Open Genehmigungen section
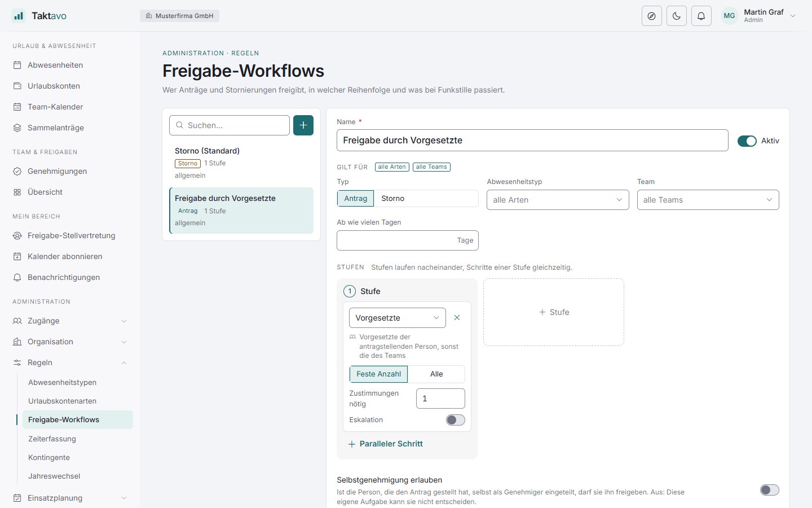Viewport: 812px width, 508px height. pyautogui.click(x=70, y=171)
